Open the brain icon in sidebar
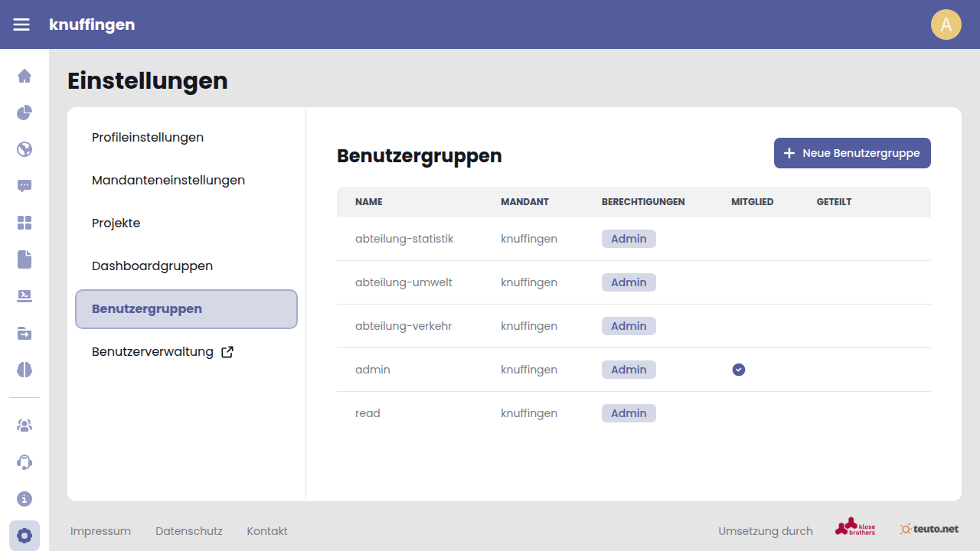Screen dimensions: 980x551 coord(24,370)
